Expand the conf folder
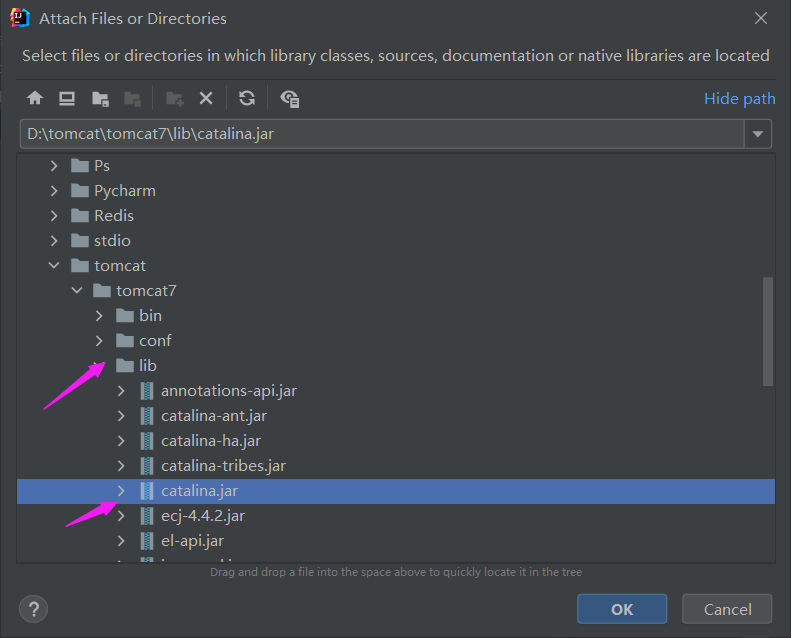The height and width of the screenshot is (638, 791). coord(99,341)
